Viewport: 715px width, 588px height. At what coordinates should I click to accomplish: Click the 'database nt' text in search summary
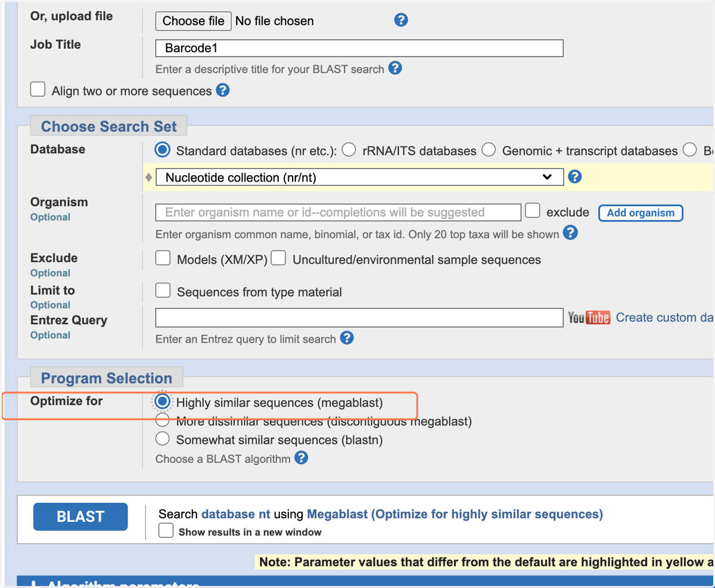[236, 514]
